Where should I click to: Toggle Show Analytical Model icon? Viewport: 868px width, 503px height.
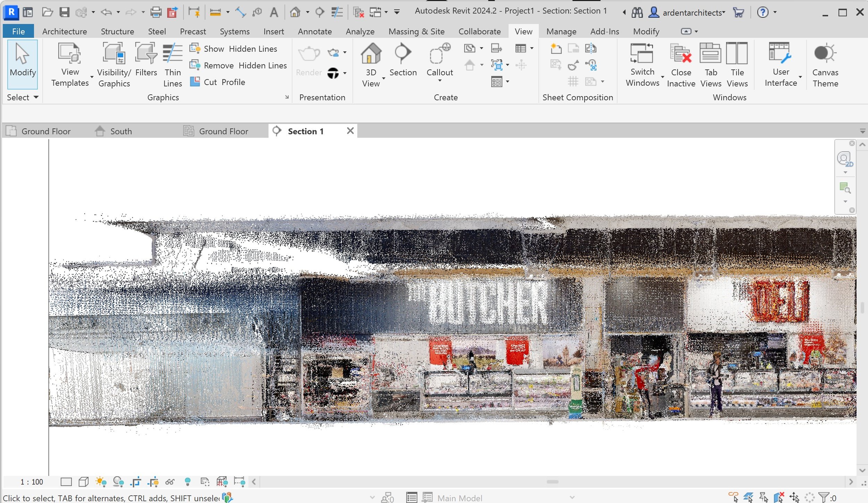(222, 482)
